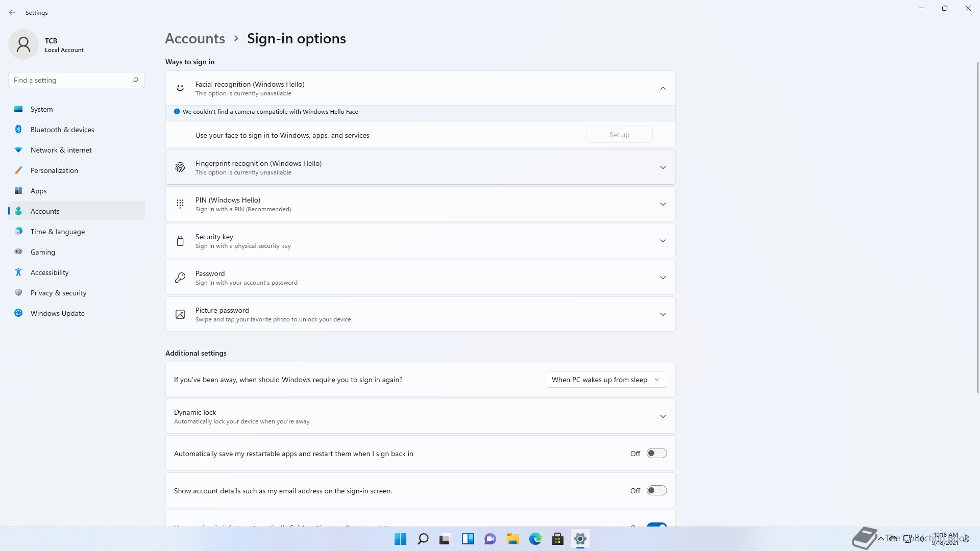The height and width of the screenshot is (551, 980).
Task: Click the Security key USB icon
Action: [x=180, y=241]
